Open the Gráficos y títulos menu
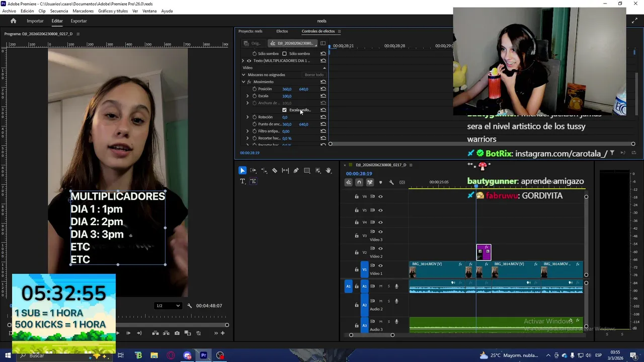The image size is (644, 362). pos(113,11)
